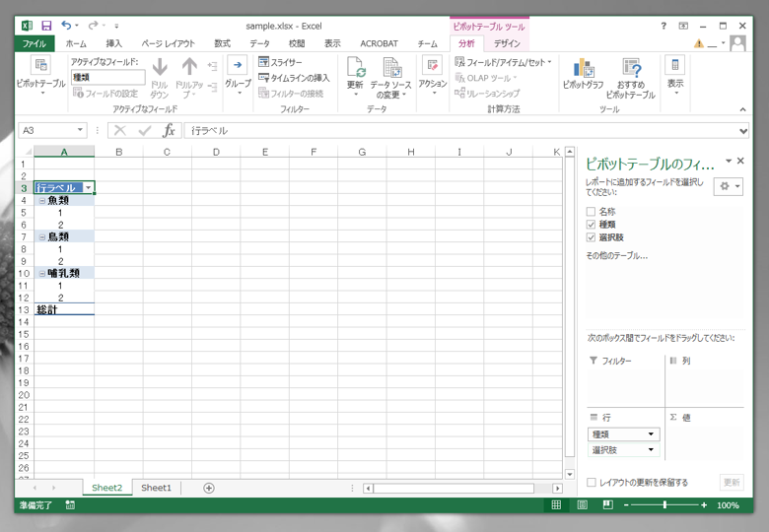Image resolution: width=769 pixels, height=532 pixels.
Task: Enable defer layout update checkbox
Action: pyautogui.click(x=592, y=483)
